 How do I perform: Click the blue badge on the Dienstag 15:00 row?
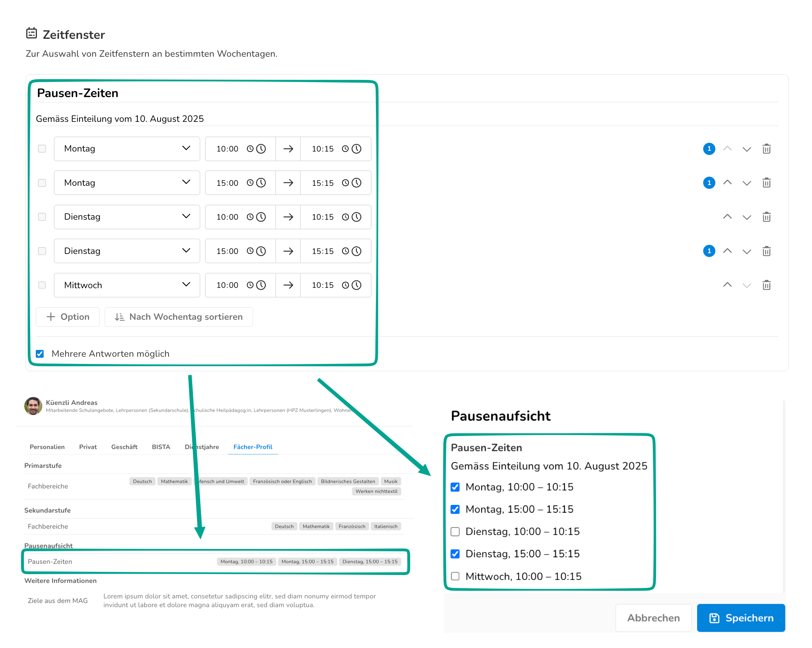pos(709,251)
